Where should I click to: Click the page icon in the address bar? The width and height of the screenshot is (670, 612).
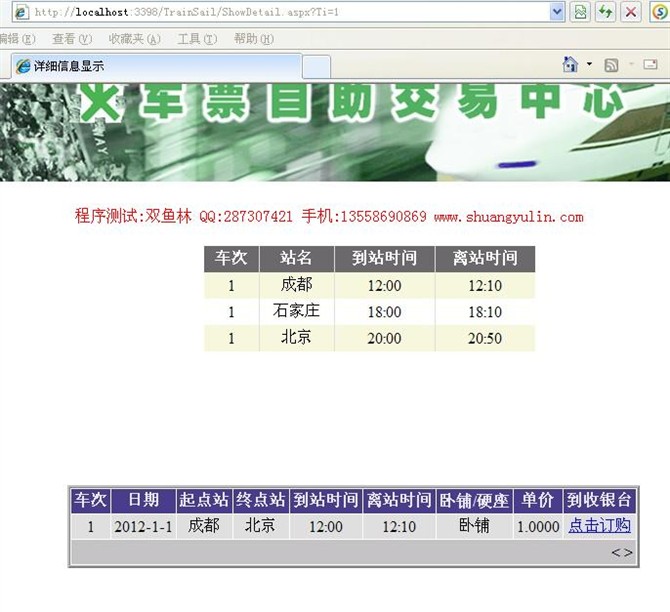point(20,12)
